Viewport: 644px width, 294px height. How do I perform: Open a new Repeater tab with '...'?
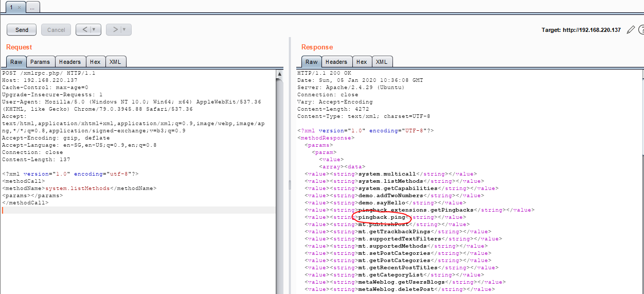click(32, 7)
